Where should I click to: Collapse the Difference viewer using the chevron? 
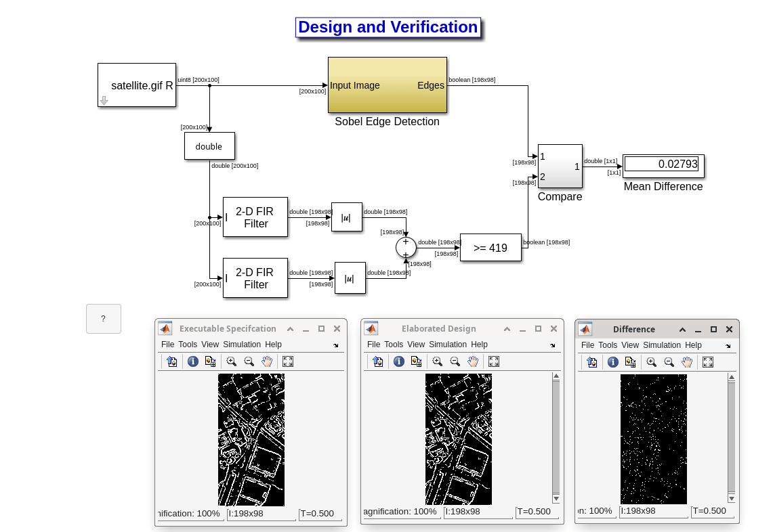[683, 329]
